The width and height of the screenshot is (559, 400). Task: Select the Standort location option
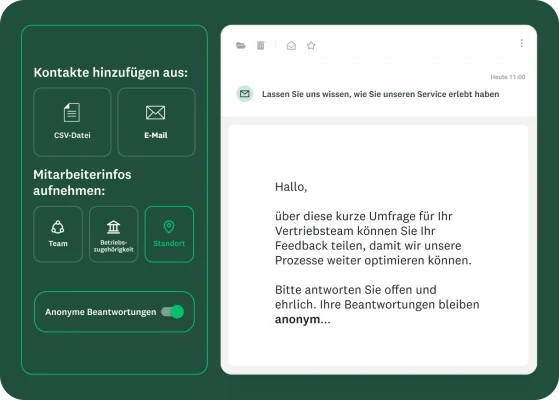[169, 234]
